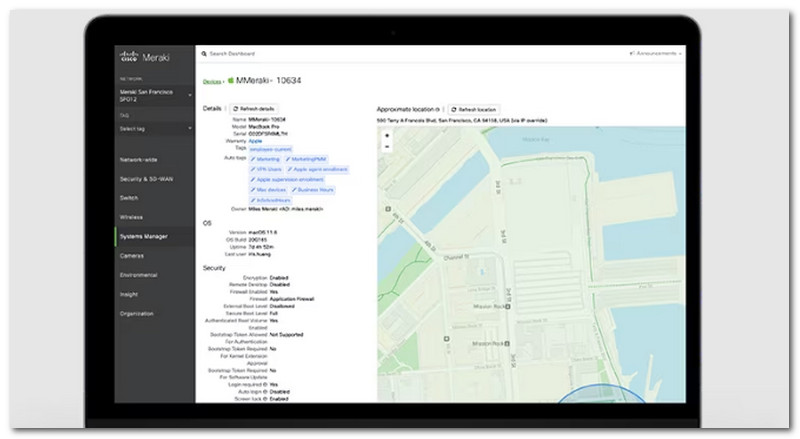Click the Apple supervision enrollment tag

pyautogui.click(x=287, y=180)
